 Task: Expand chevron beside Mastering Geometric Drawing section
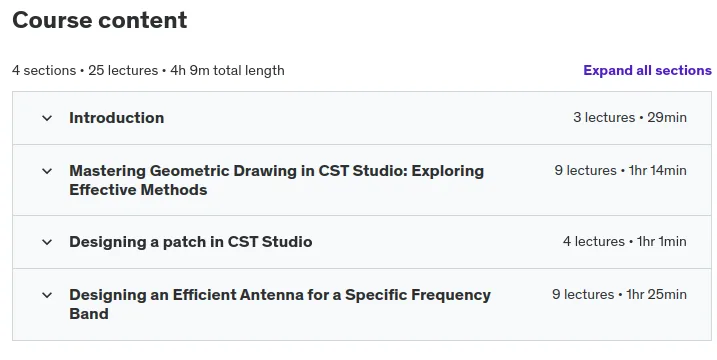pos(47,171)
